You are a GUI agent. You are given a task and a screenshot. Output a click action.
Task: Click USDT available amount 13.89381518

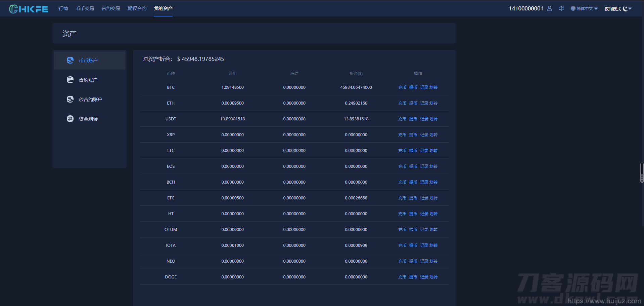point(232,119)
